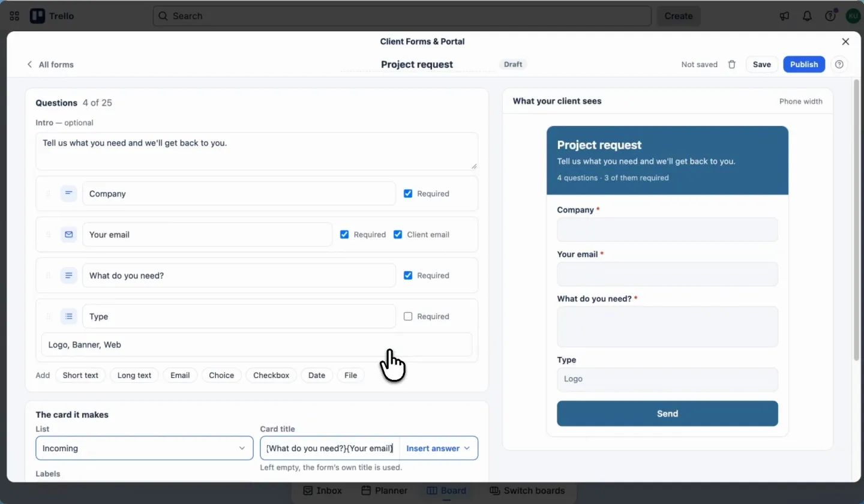Save the form draft
Image resolution: width=864 pixels, height=504 pixels.
tap(761, 65)
